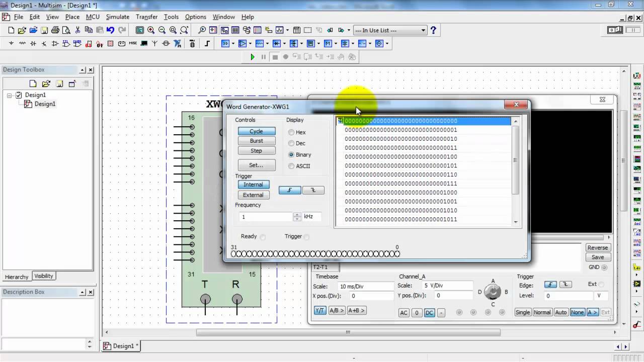The width and height of the screenshot is (644, 362).
Task: Open an existing file with folder icon
Action: point(22,30)
